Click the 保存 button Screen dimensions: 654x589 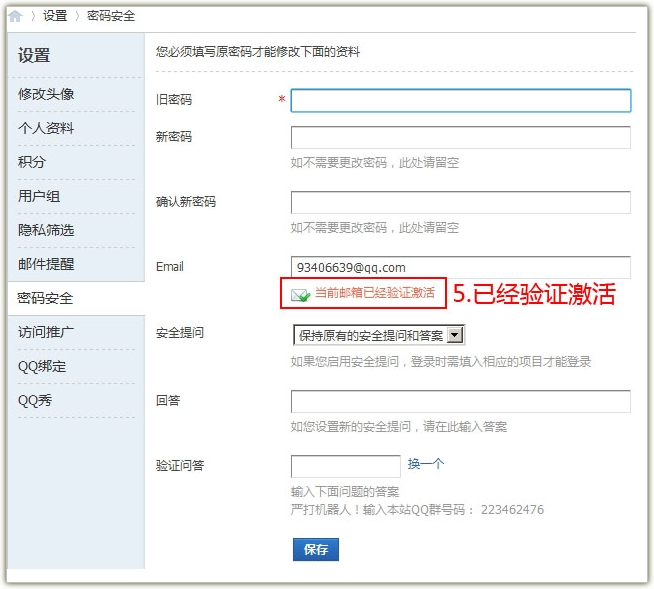pyautogui.click(x=316, y=549)
